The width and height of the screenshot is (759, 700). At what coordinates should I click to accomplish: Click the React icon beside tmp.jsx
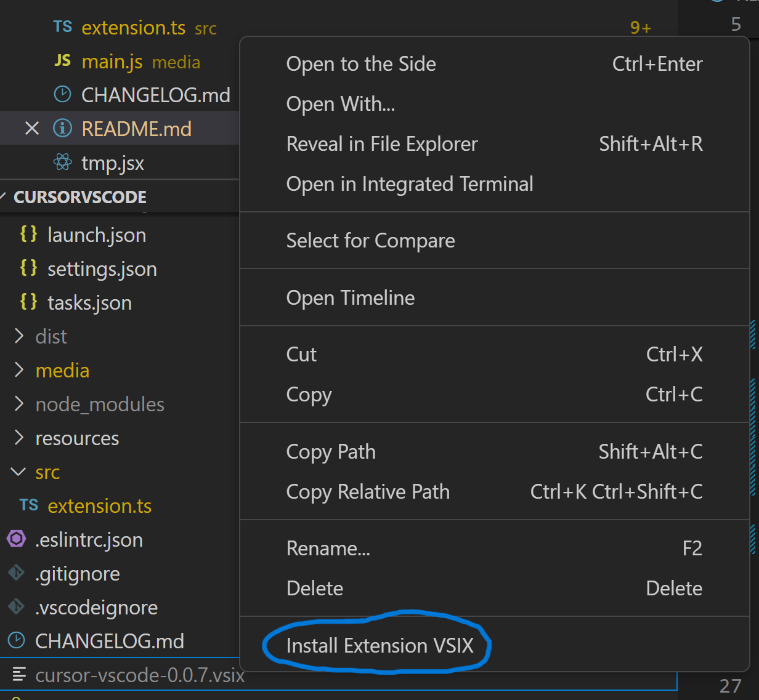point(63,163)
